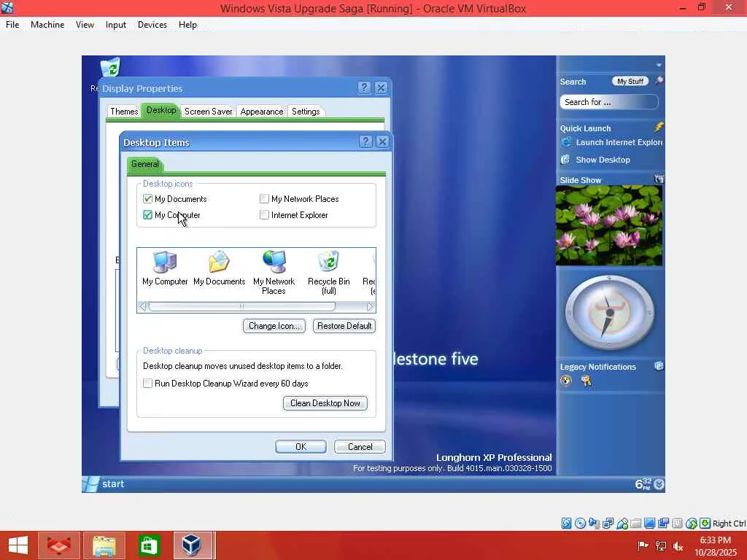The width and height of the screenshot is (747, 560).
Task: Click the VirtualBox keyboard capture arrow icon
Action: pos(705,524)
